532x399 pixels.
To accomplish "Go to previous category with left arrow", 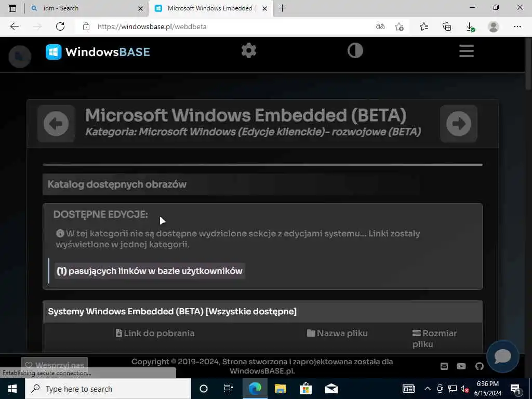I will (56, 124).
